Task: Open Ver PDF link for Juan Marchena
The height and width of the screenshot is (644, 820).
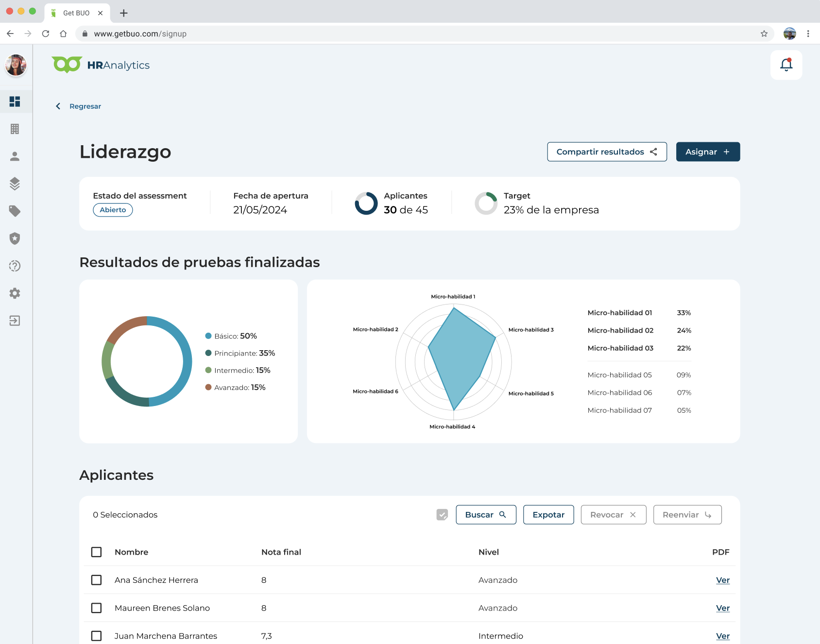Action: pos(722,636)
